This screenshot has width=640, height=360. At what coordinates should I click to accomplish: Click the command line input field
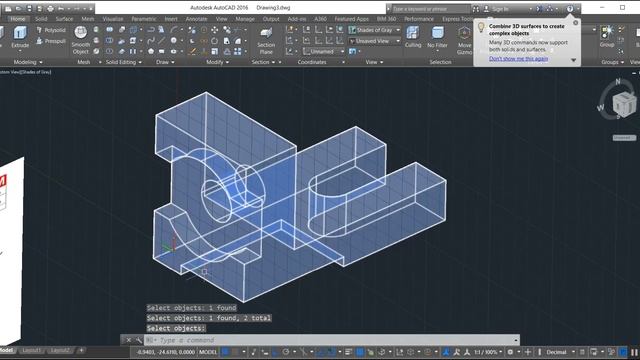pyautogui.click(x=331, y=340)
